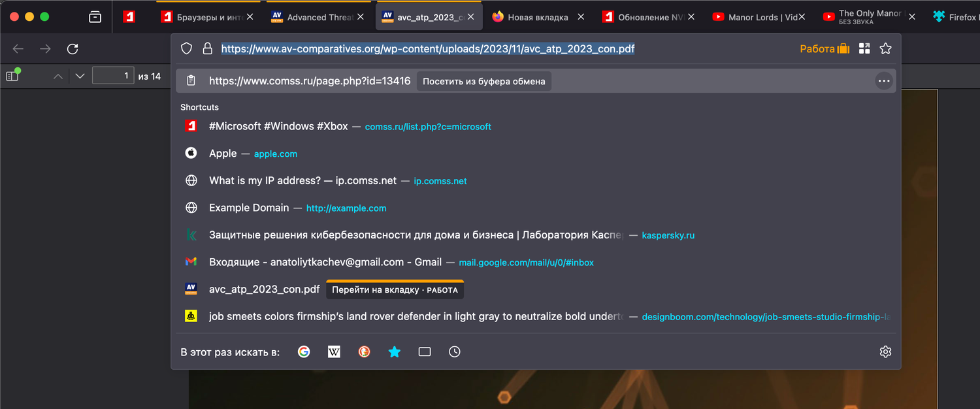Click the clipboard icon in the suggestion row
This screenshot has width=980, height=409.
[x=191, y=81]
